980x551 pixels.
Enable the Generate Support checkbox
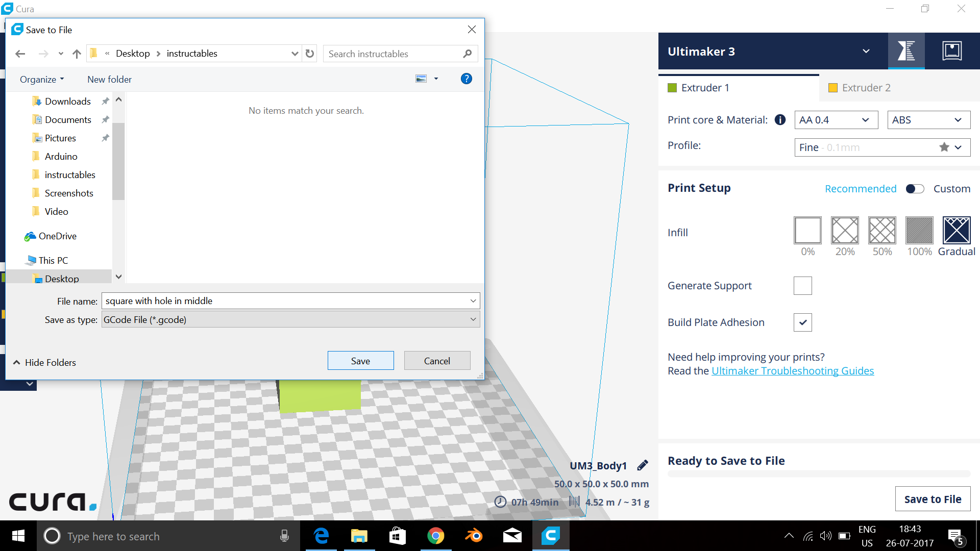click(x=802, y=286)
